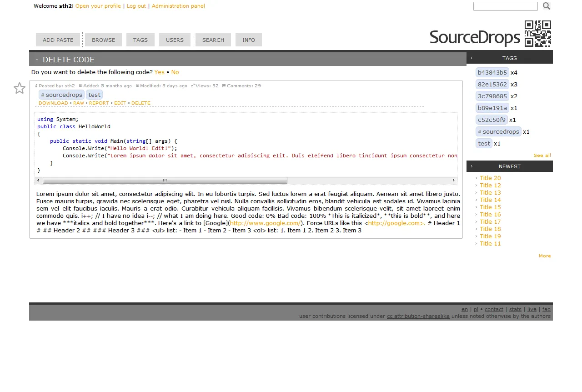Viewport: 582px width, 392px height.
Task: Select the 3c798685 tag in sidebar
Action: (492, 96)
